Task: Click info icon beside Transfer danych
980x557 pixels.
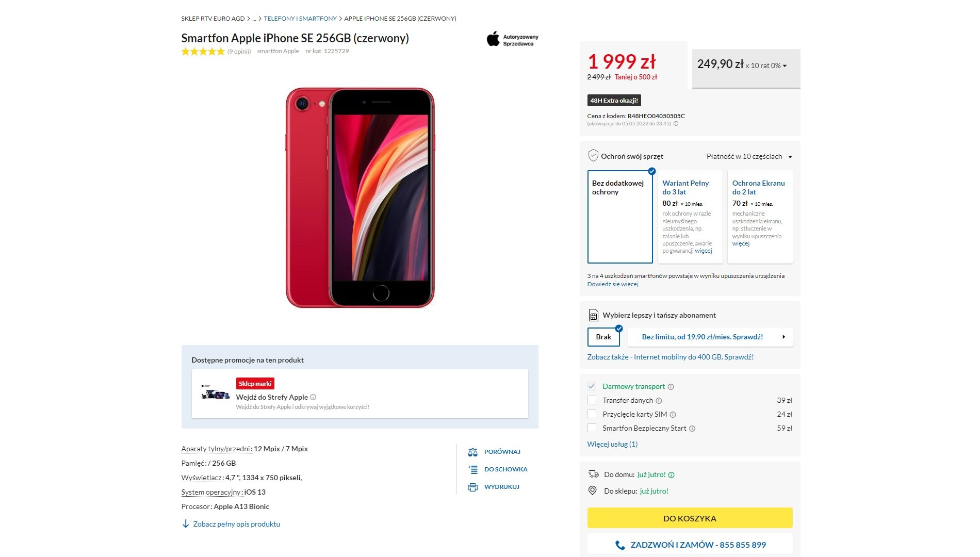Action: click(659, 401)
